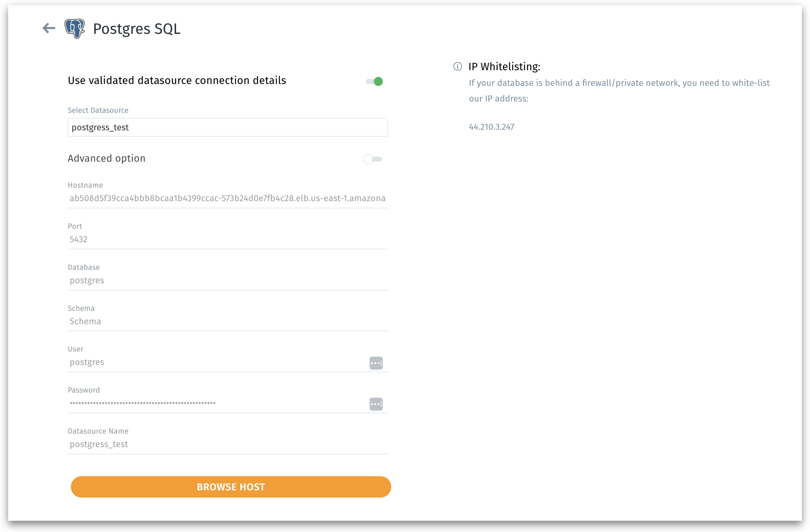
Task: Click into the Schema field
Action: [x=227, y=321]
